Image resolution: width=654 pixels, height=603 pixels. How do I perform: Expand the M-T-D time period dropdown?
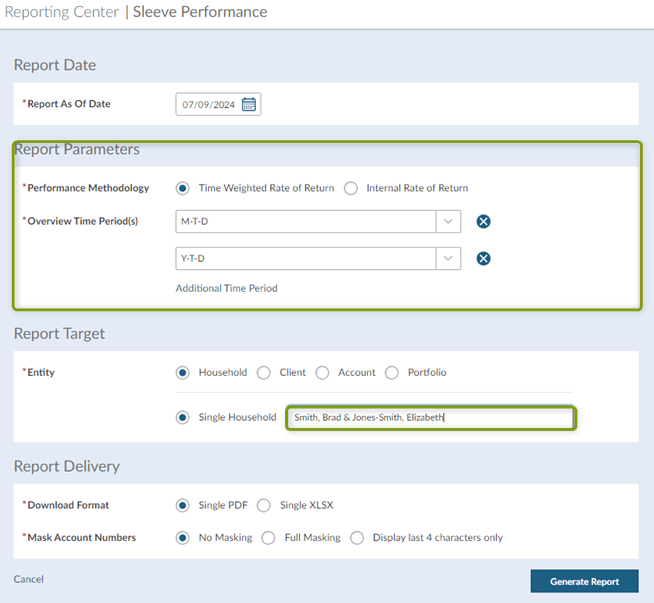(448, 222)
